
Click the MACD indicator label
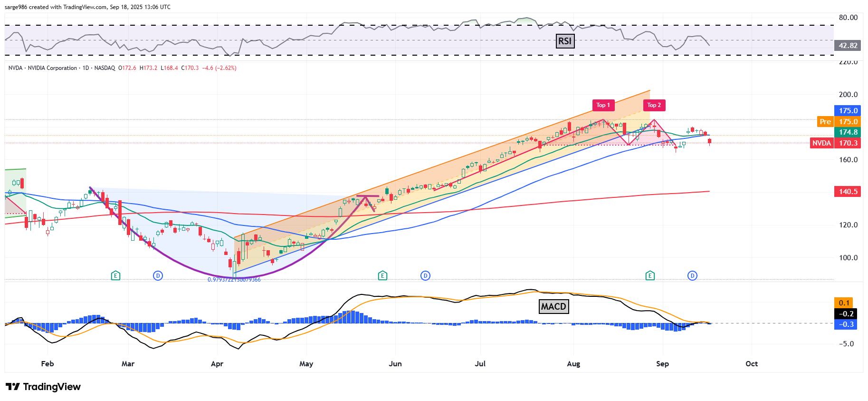[553, 306]
